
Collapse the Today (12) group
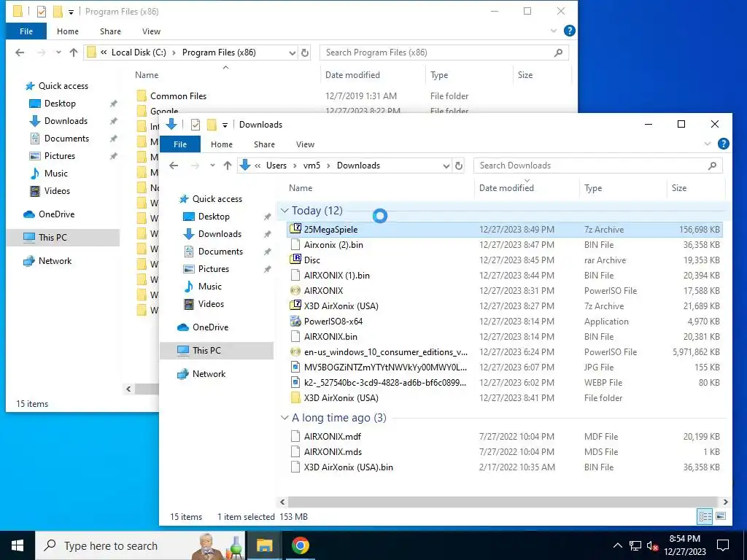coord(285,211)
